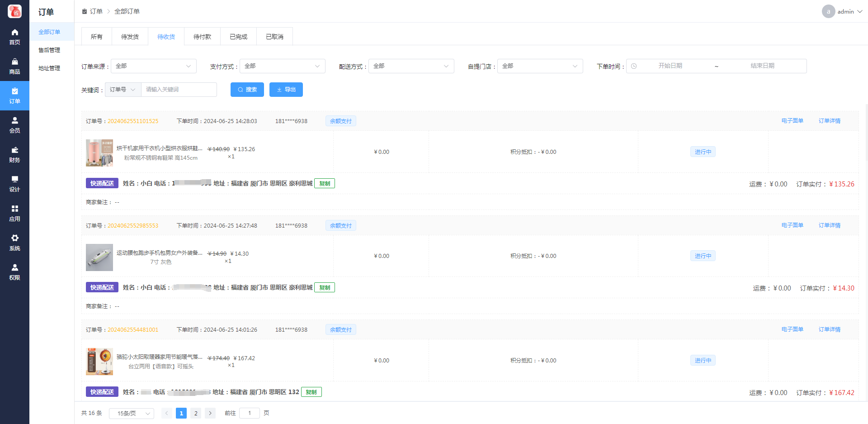Click the dryer product thumbnail image
Image resolution: width=868 pixels, height=424 pixels.
point(99,153)
